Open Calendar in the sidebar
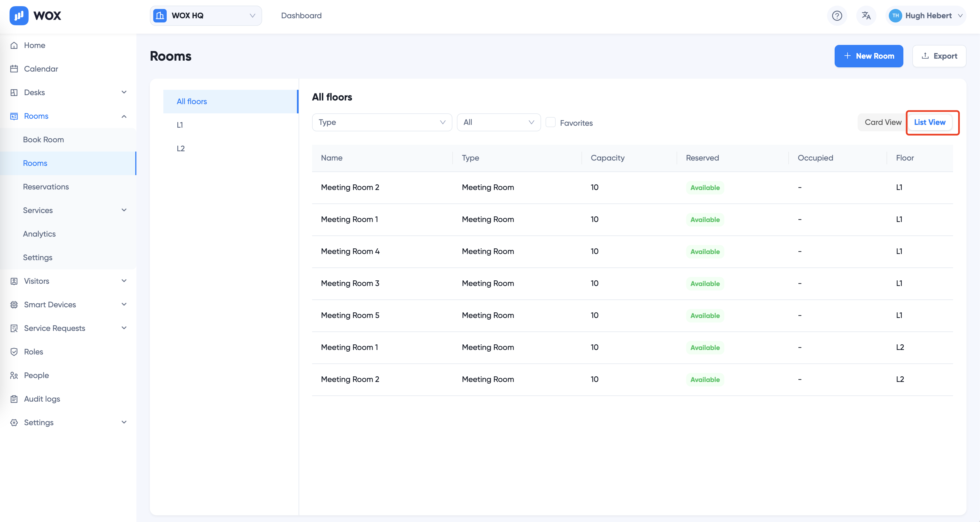 (68, 69)
